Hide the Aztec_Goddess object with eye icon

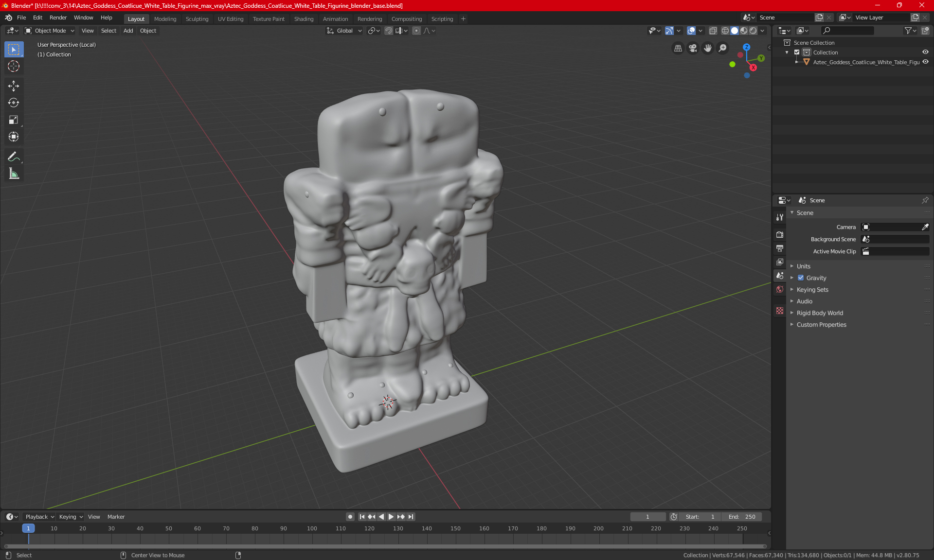tap(925, 62)
